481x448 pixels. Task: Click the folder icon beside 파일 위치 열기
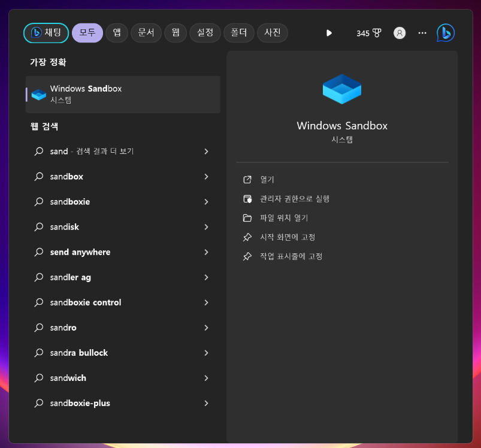247,218
